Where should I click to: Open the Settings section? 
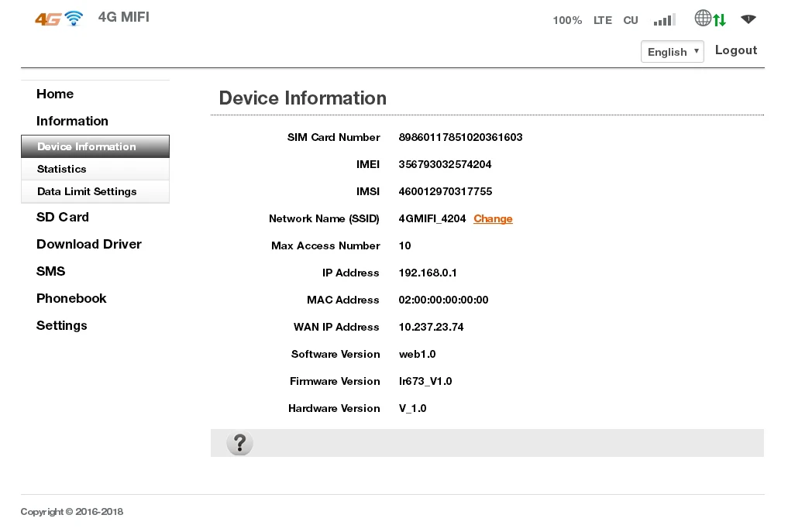coord(61,325)
